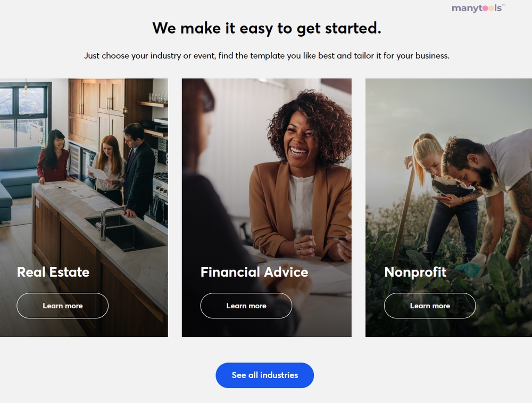Image resolution: width=532 pixels, height=403 pixels.
Task: Open Learn more under Financial Advice
Action: point(246,306)
